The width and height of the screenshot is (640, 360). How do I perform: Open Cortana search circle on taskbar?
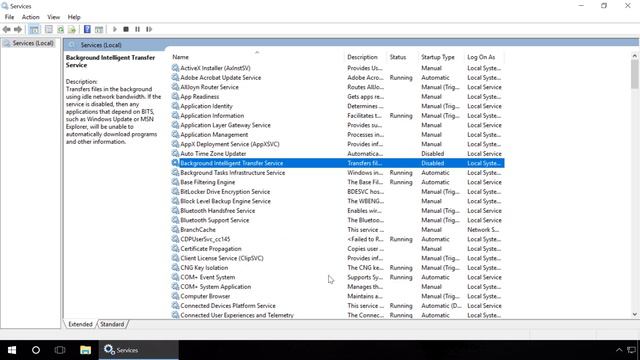tap(36, 350)
